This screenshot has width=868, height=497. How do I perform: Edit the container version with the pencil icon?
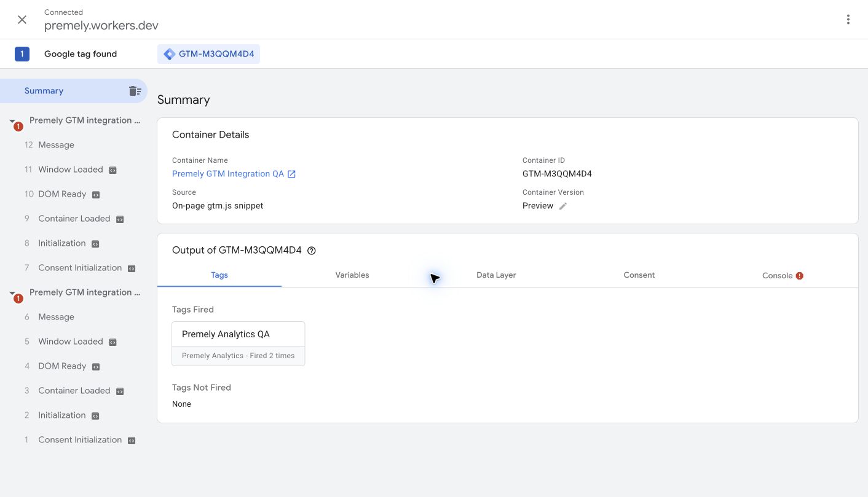[x=562, y=206]
